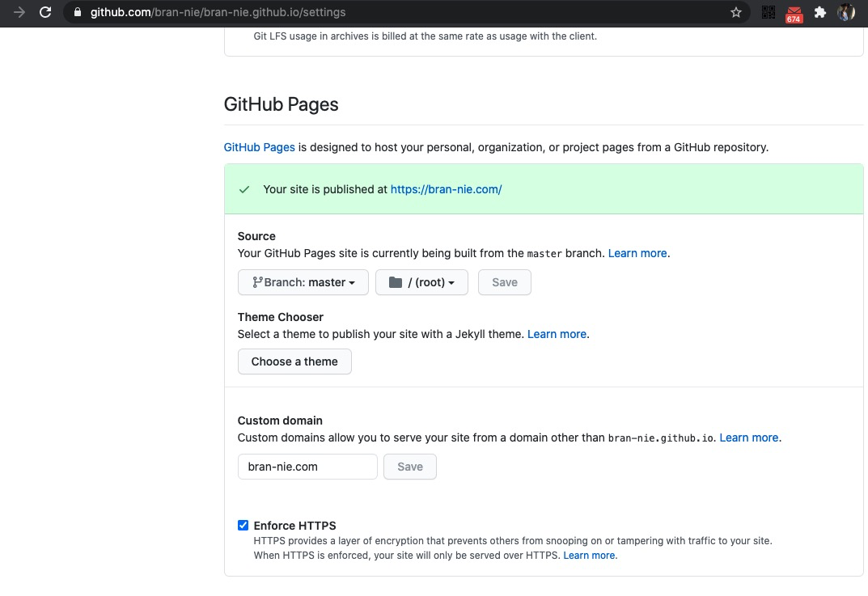Click Learn more in the Source section
Viewport: 868px width, 596px height.
pos(637,253)
